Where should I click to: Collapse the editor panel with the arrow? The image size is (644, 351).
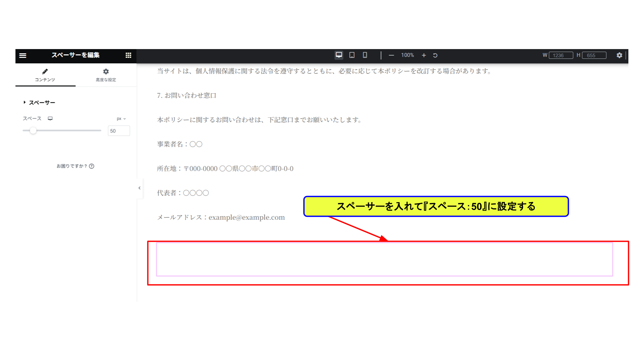coord(140,188)
